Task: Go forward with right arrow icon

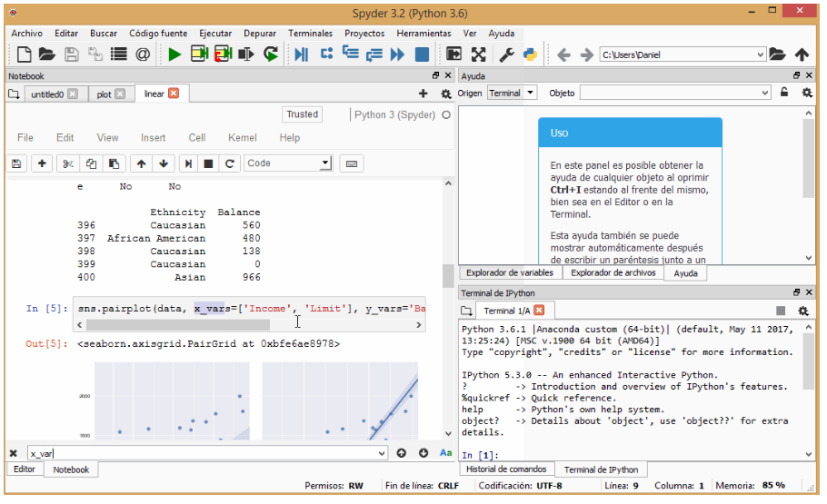Action: tap(586, 54)
